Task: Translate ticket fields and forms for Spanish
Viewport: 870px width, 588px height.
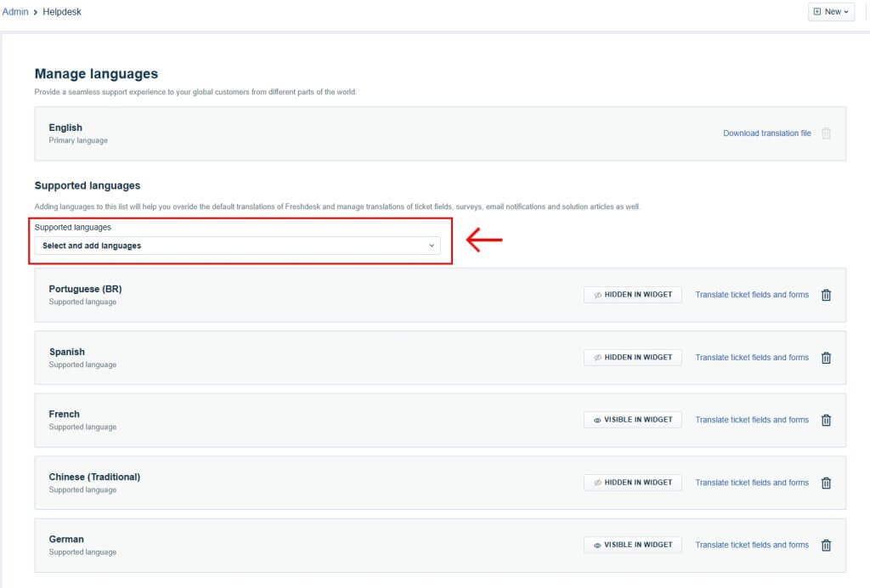Action: tap(752, 357)
